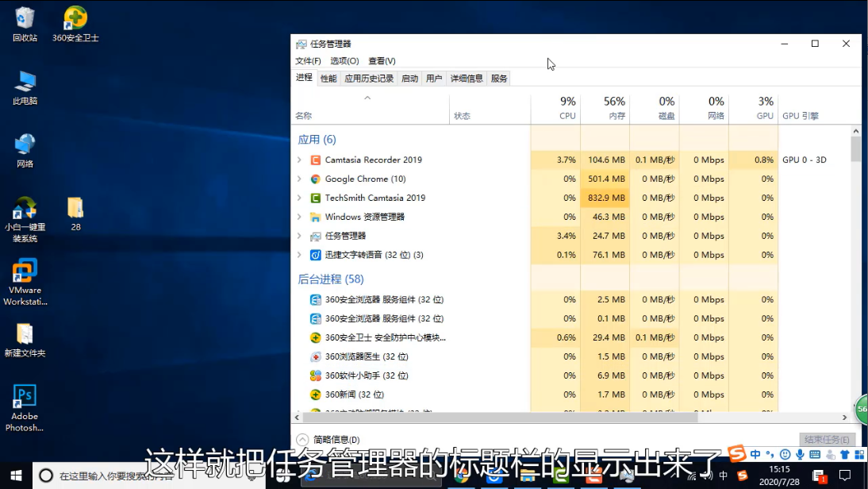Open the 选项 menu
The image size is (868, 489).
[x=344, y=61]
